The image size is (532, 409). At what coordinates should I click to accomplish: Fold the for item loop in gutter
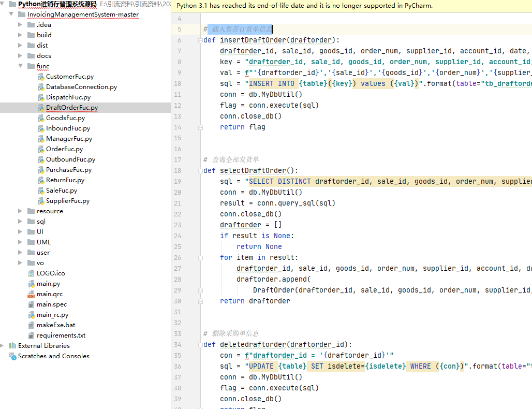point(200,258)
